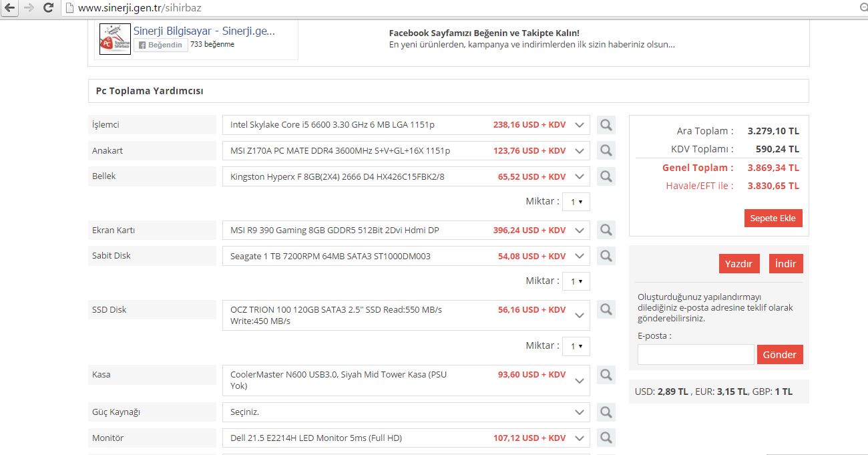Image resolution: width=868 pixels, height=455 pixels.
Task: Click the magnifier icon next to Bellek
Action: pos(606,176)
